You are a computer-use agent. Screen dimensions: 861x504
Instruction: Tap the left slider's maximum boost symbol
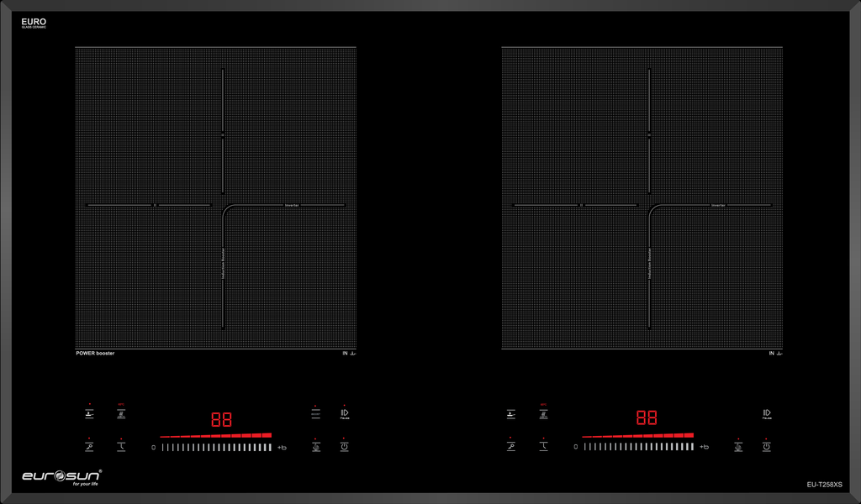tap(283, 447)
